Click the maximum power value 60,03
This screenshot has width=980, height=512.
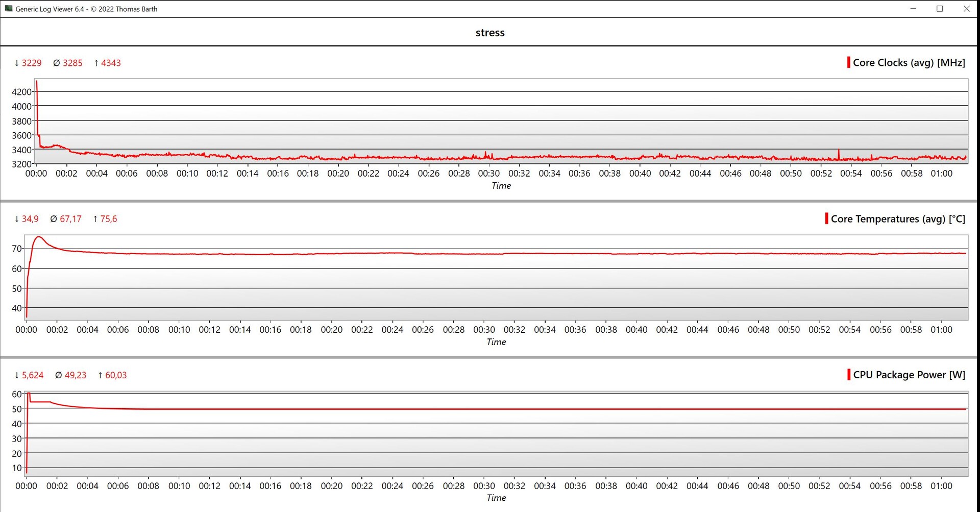(x=116, y=375)
